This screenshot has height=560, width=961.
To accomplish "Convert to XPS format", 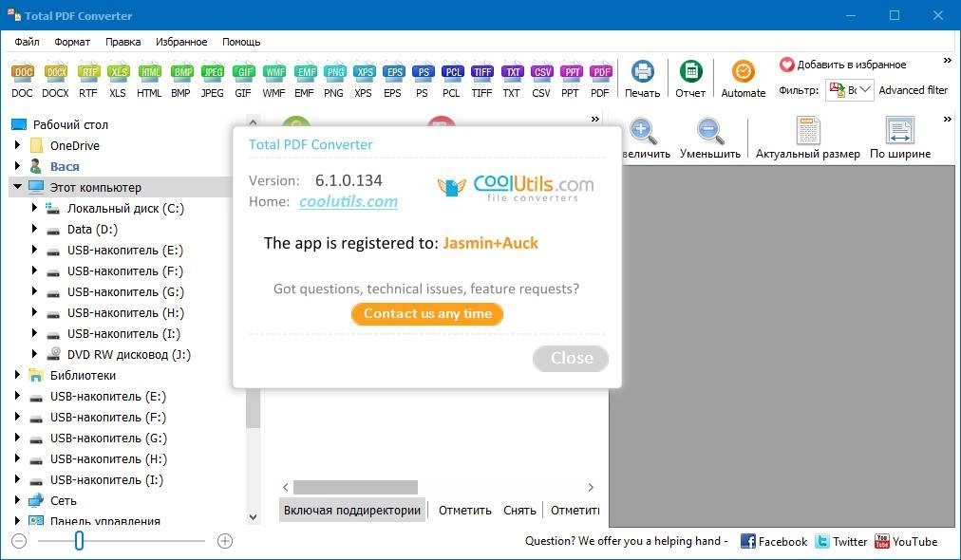I will pos(364,81).
